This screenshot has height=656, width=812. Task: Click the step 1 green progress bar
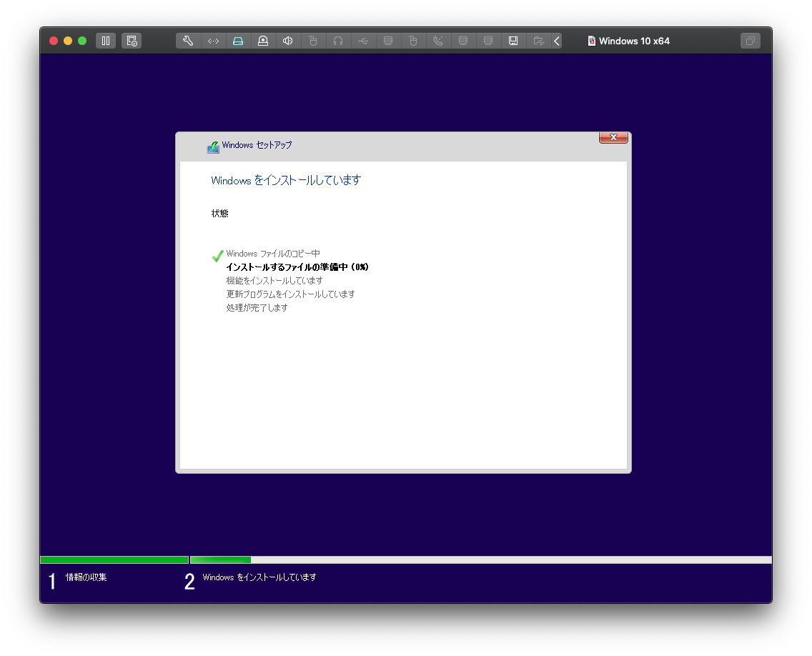coord(114,560)
